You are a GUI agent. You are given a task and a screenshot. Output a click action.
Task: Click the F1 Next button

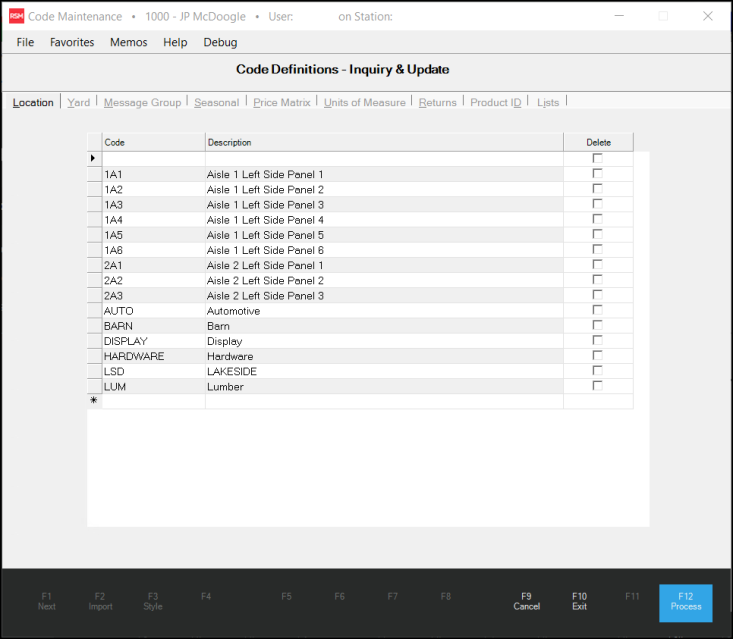(x=47, y=602)
